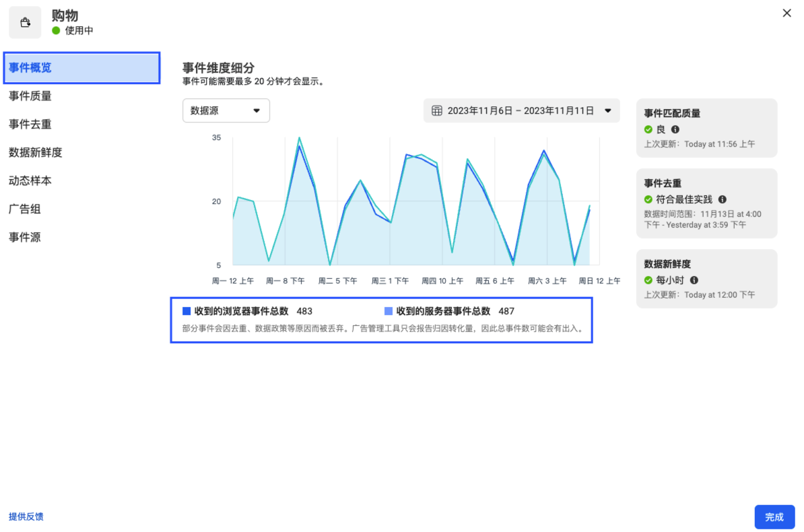The height and width of the screenshot is (532, 804).
Task: Expand the date range dropdown arrow
Action: coord(607,110)
